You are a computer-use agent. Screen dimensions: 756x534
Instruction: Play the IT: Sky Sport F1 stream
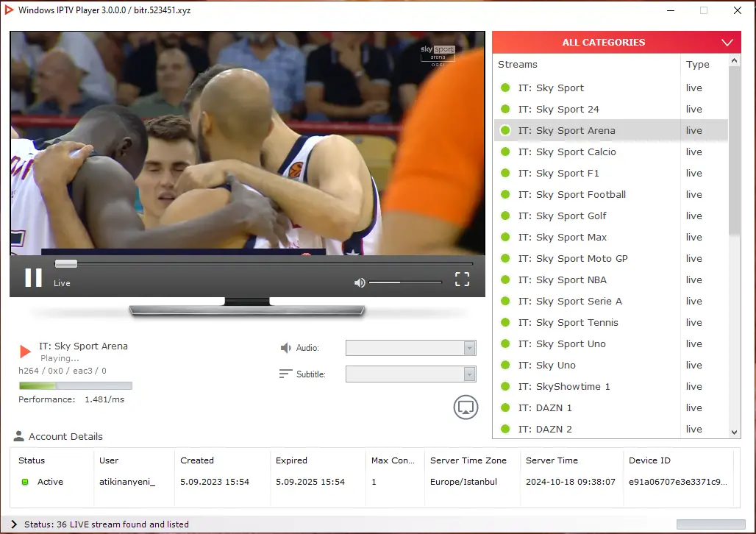point(610,173)
